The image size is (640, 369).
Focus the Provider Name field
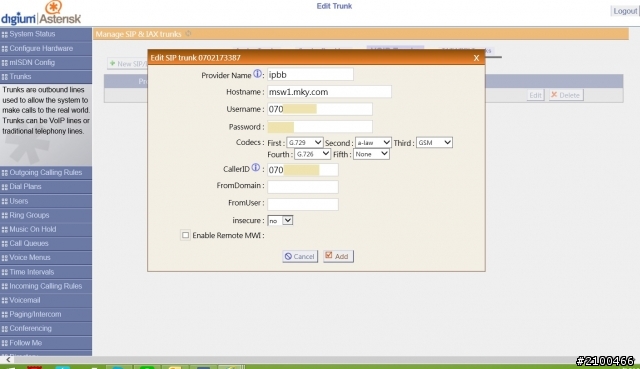310,75
